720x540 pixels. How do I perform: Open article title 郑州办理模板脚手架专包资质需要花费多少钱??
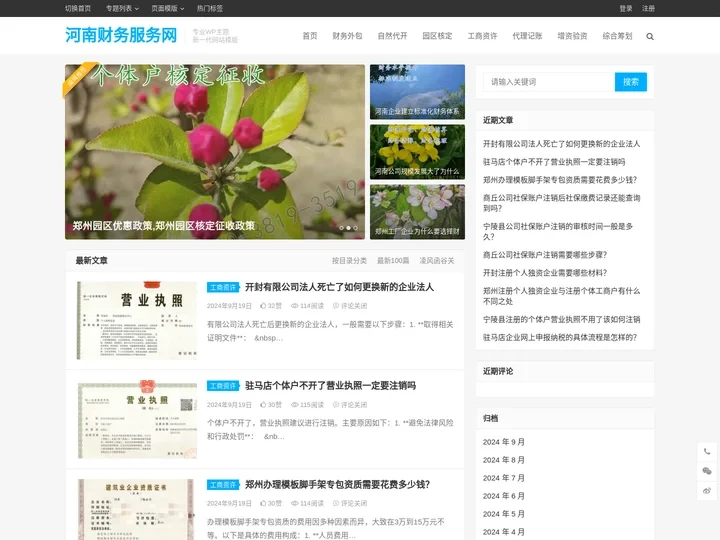(338, 484)
